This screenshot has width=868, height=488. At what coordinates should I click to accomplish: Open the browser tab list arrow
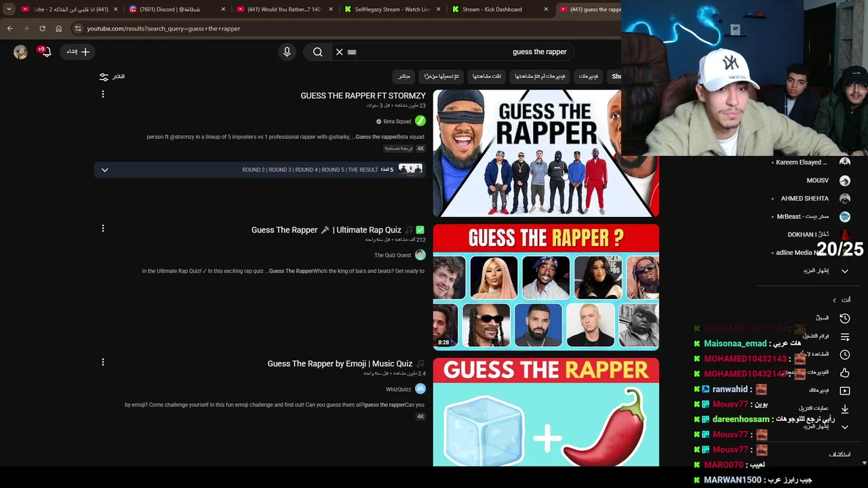(9, 9)
